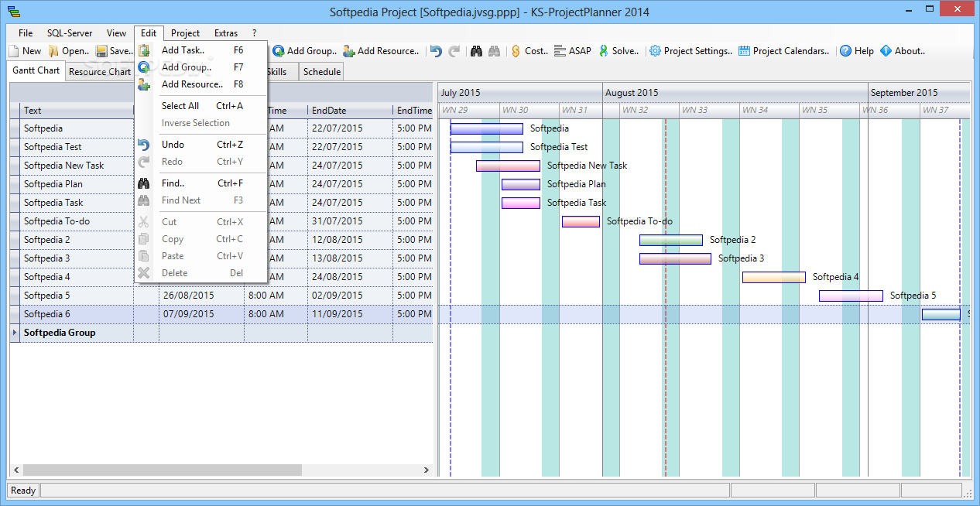980x506 pixels.
Task: Choose Undo from Edit menu
Action: [201, 145]
